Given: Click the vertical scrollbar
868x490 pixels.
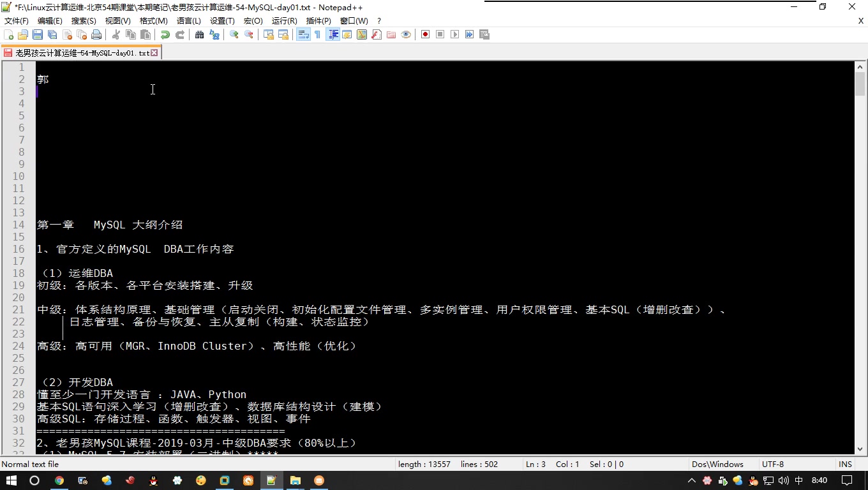Looking at the screenshot, I should coord(860,255).
